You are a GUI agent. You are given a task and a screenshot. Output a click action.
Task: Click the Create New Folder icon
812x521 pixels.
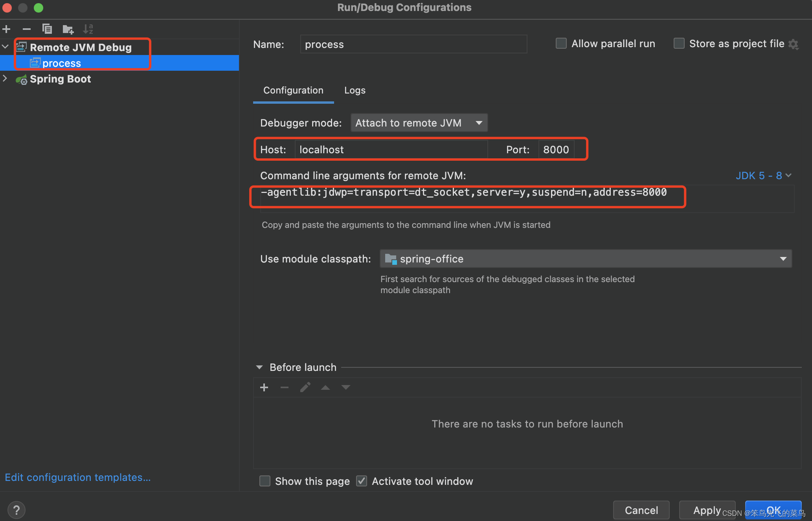pos(68,29)
